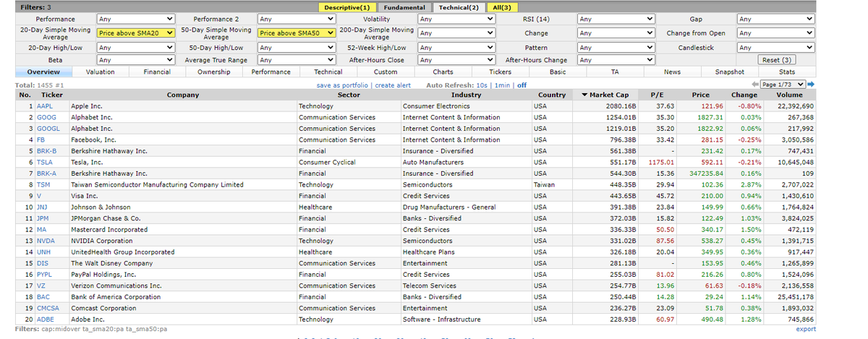The width and height of the screenshot is (868, 339).
Task: Click the Consumer Cyclical sector cell
Action: pos(327,162)
